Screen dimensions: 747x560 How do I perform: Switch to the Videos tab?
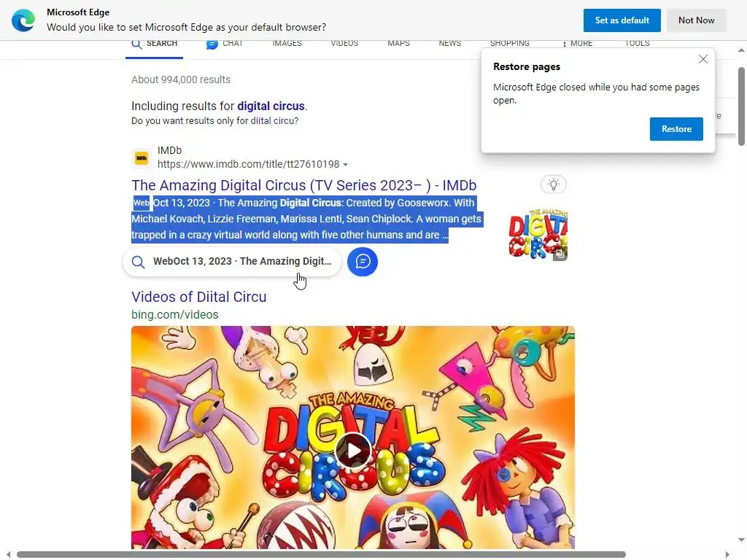click(x=344, y=43)
